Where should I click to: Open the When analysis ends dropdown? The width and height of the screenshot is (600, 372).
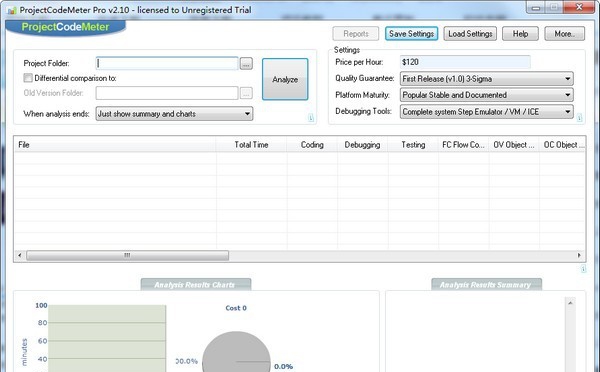pos(174,114)
